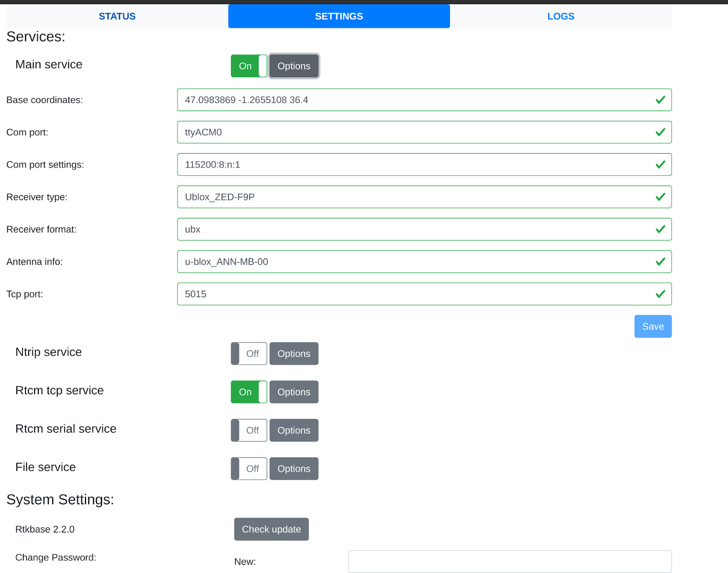Edit the Antenna info field
Viewport: 728px width, 573px height.
click(424, 261)
